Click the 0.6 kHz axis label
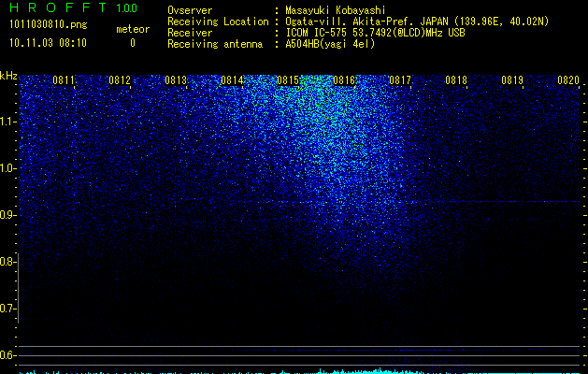 click(x=8, y=355)
